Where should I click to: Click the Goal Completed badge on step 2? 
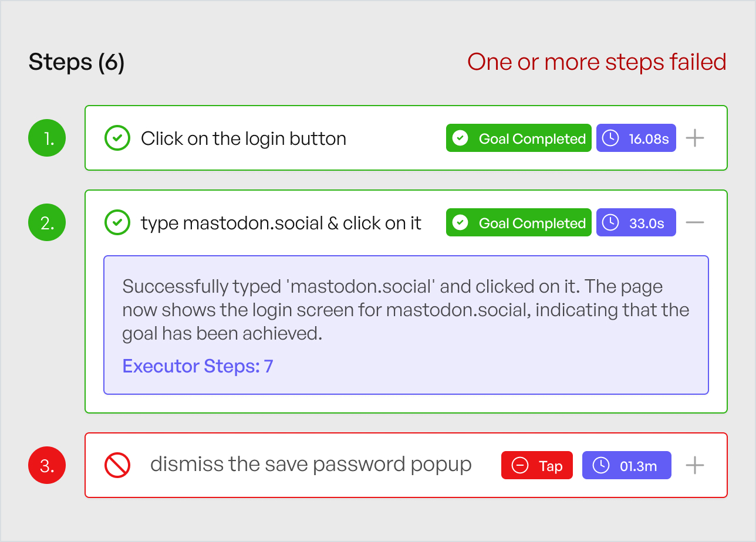[x=518, y=222]
